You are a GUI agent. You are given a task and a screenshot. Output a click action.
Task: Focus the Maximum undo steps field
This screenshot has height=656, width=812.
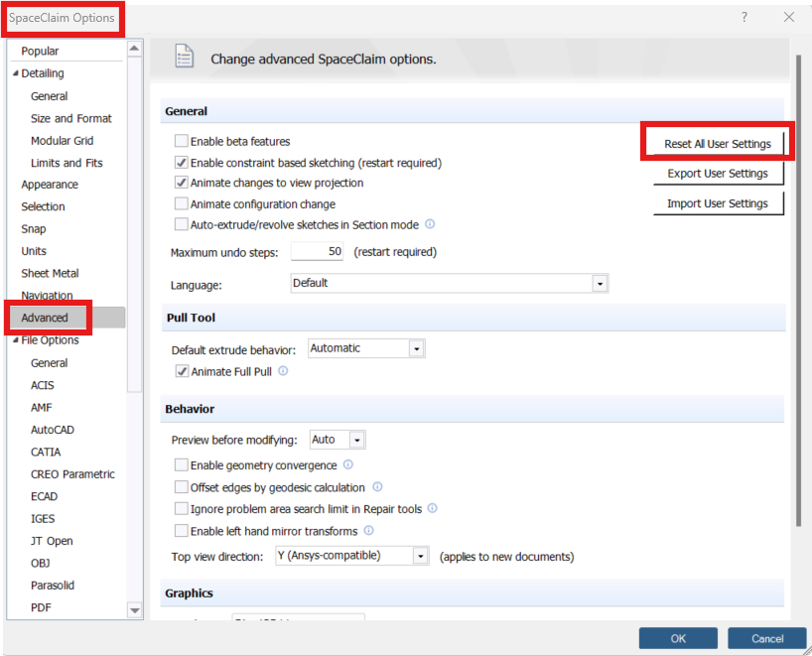click(317, 252)
